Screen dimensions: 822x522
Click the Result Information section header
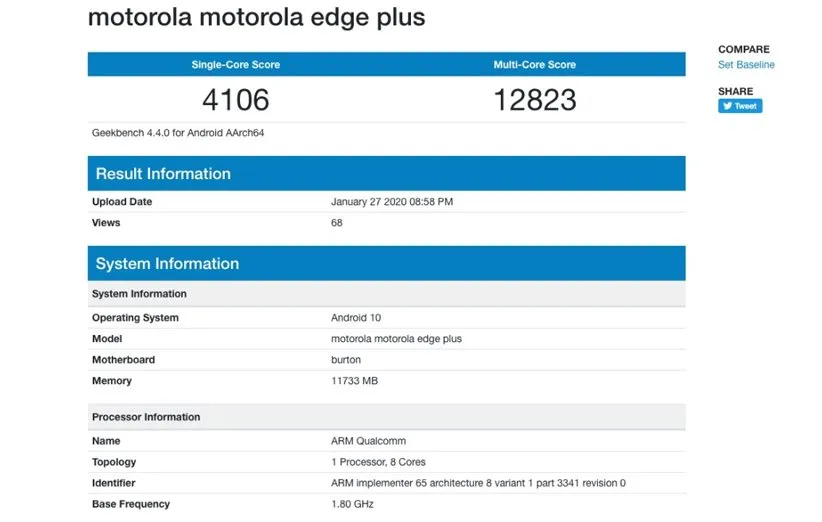tap(163, 174)
